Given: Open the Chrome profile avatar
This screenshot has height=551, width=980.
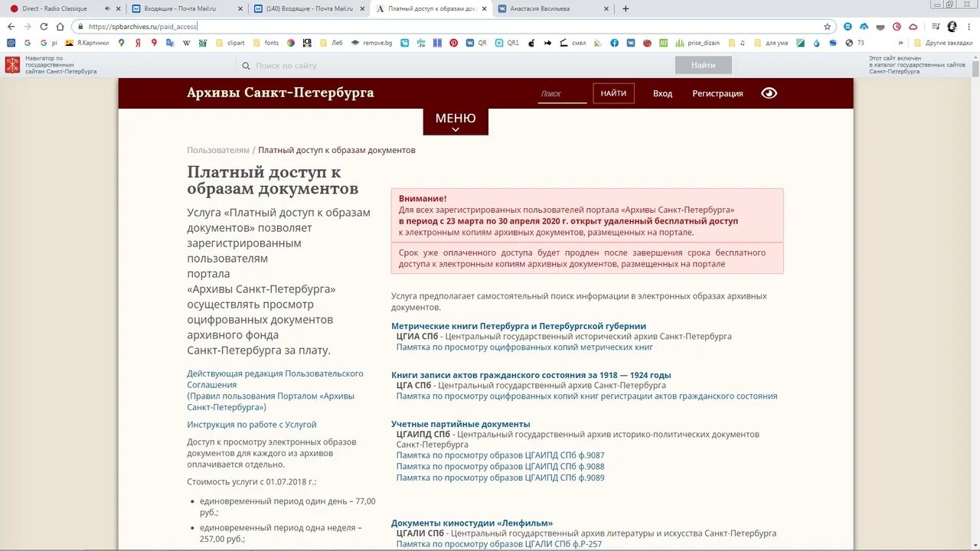Looking at the screenshot, I should (x=952, y=26).
